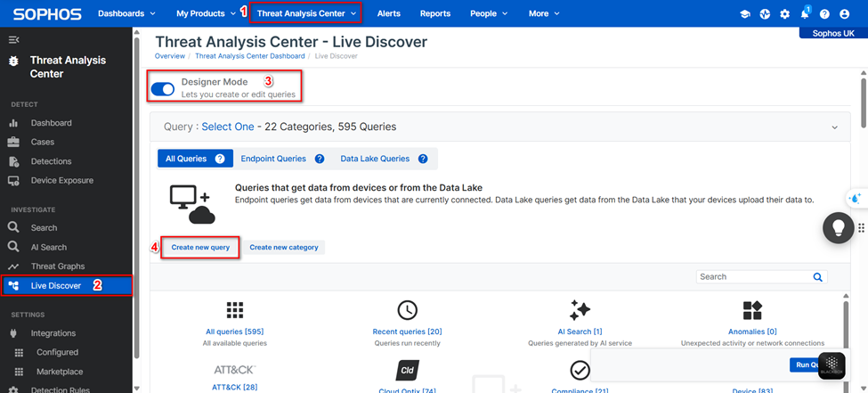Click the help question mark icon in header

824,14
